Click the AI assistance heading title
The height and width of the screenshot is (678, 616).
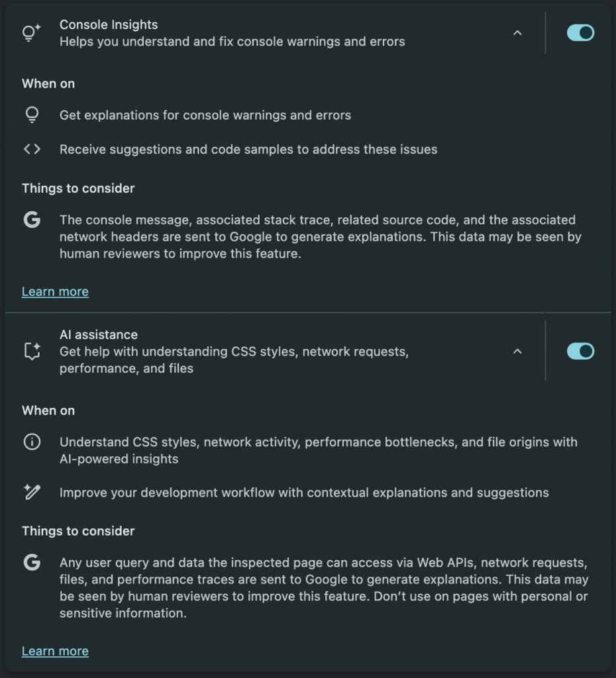[99, 335]
